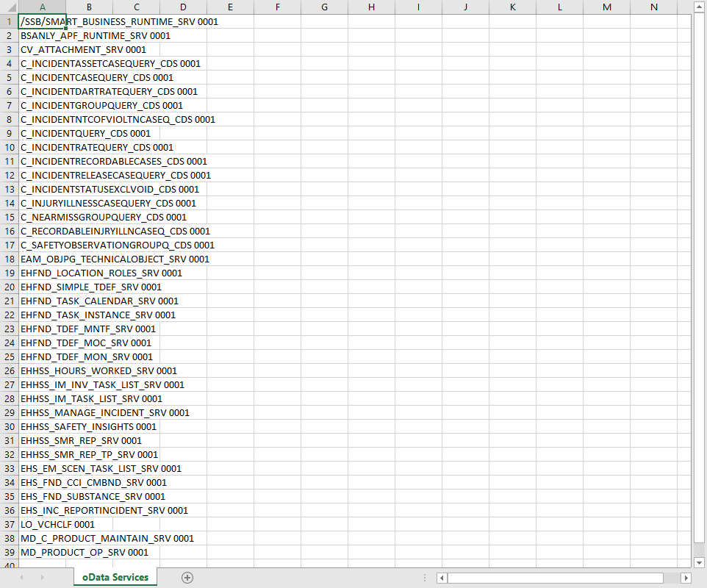This screenshot has height=588, width=707.
Task: Open the oData Services sheet tab
Action: [x=115, y=577]
